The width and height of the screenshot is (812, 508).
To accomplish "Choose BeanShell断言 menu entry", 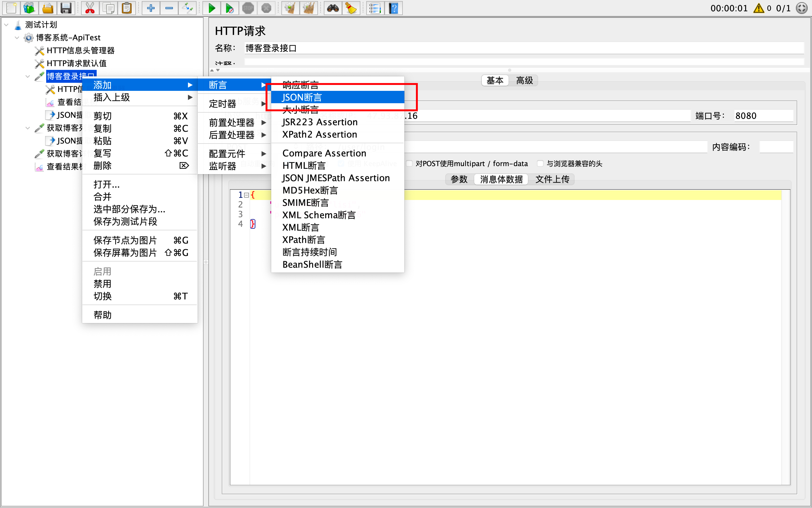I will pyautogui.click(x=338, y=265).
